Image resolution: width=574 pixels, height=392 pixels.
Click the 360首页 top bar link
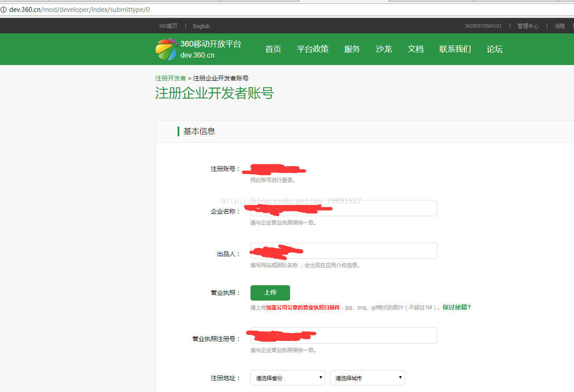(x=168, y=26)
